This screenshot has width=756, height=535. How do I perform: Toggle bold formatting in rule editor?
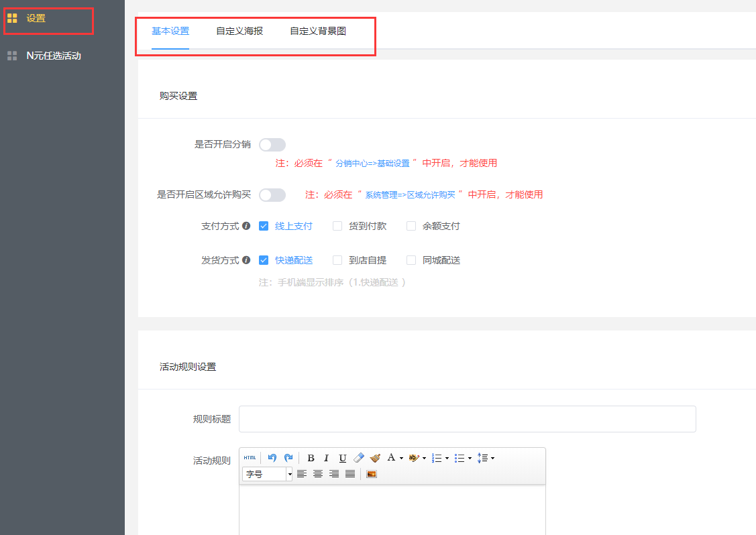311,458
